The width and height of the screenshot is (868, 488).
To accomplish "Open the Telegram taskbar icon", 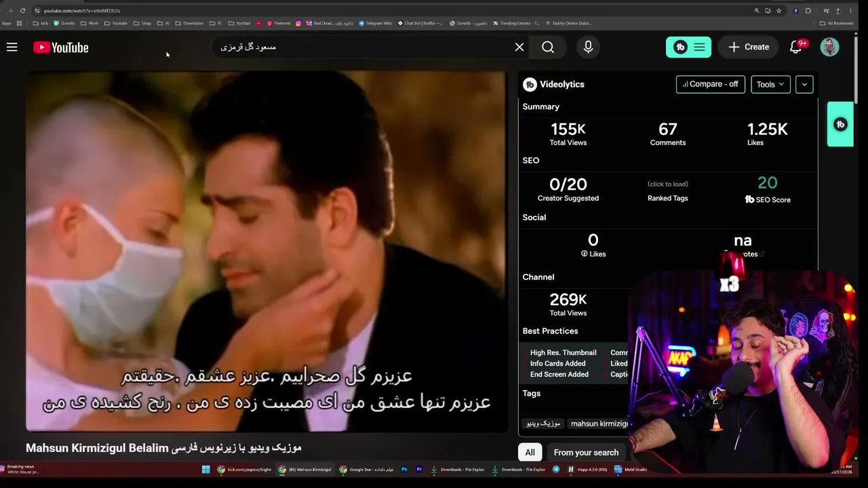I will click(x=556, y=469).
